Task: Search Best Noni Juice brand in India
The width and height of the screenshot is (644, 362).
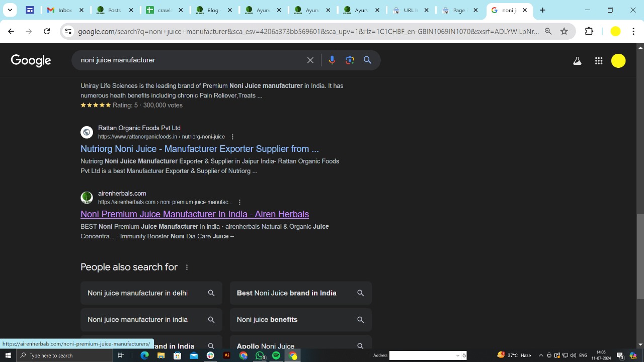Action: tap(301, 293)
